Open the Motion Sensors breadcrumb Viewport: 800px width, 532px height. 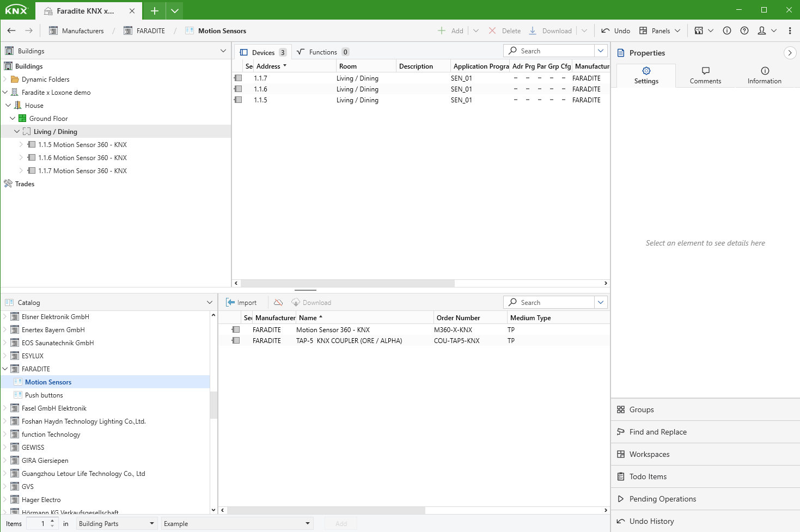216,30
